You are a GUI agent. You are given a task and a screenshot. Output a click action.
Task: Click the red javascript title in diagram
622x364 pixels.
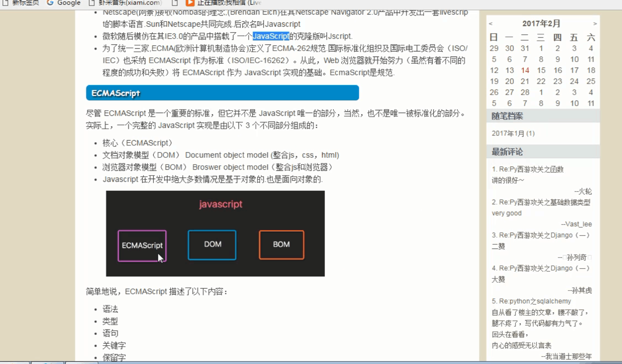(x=220, y=204)
